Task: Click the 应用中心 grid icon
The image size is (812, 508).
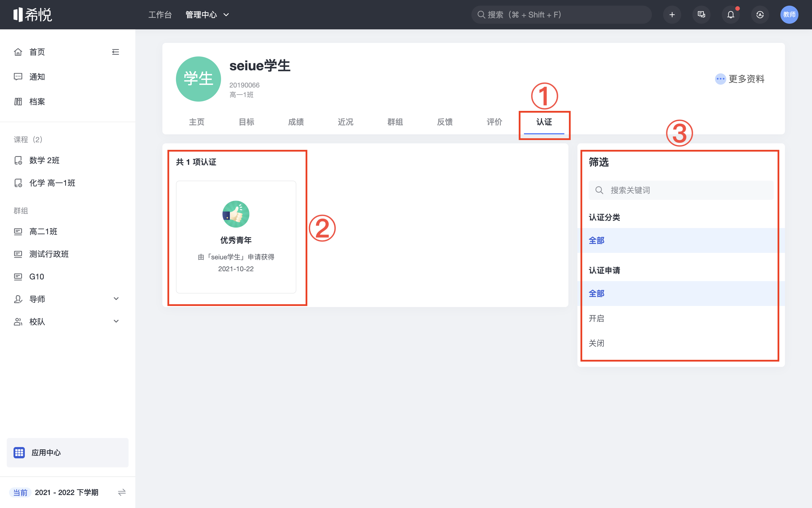Action: tap(19, 453)
